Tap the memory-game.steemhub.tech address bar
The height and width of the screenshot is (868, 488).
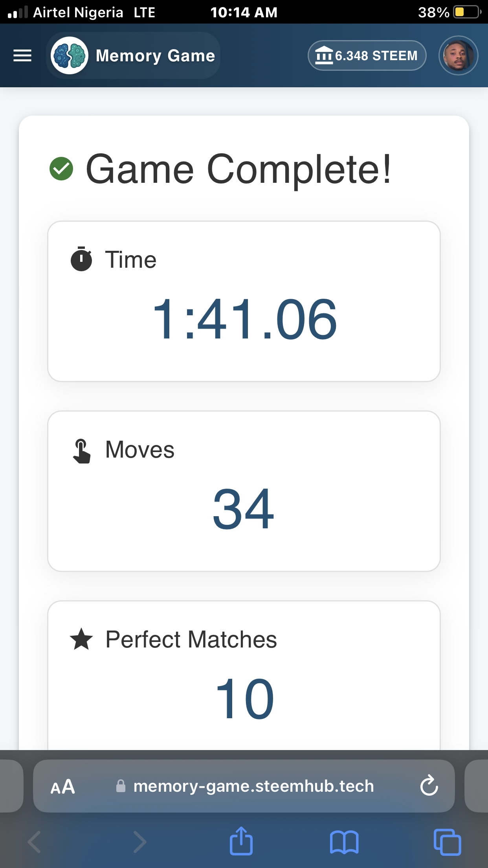(x=244, y=786)
